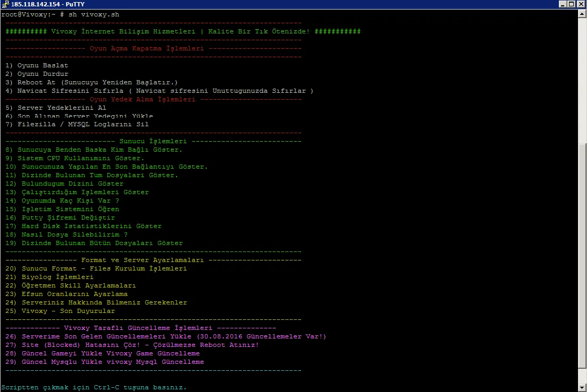Click the '3) Reboot At' line
The height and width of the screenshot is (392, 587).
[x=91, y=82]
